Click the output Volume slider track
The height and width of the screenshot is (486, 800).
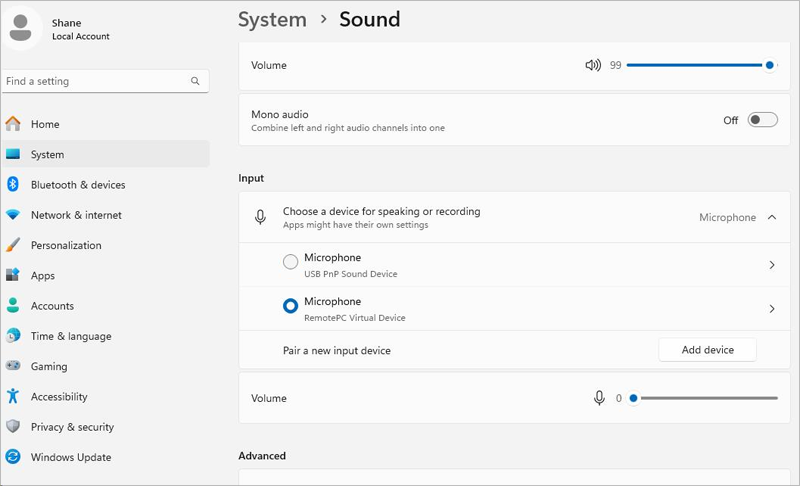[x=695, y=65]
